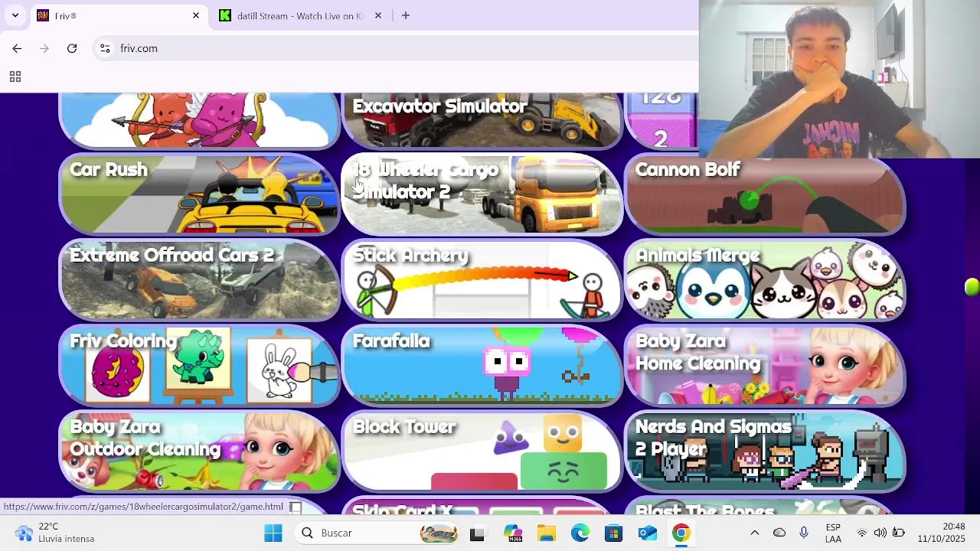The image size is (980, 551).
Task: Switch to the Friv tab
Action: (119, 15)
